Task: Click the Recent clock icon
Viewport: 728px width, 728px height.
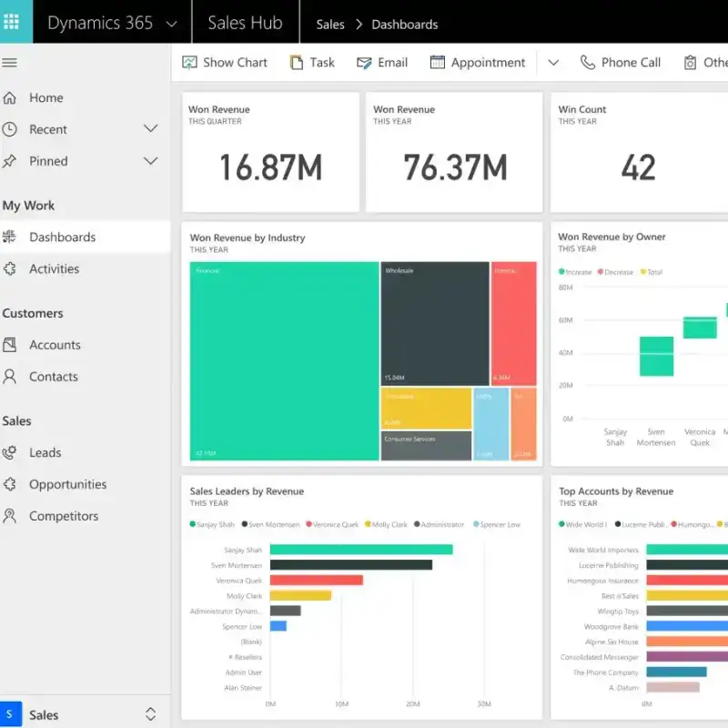Action: tap(9, 129)
